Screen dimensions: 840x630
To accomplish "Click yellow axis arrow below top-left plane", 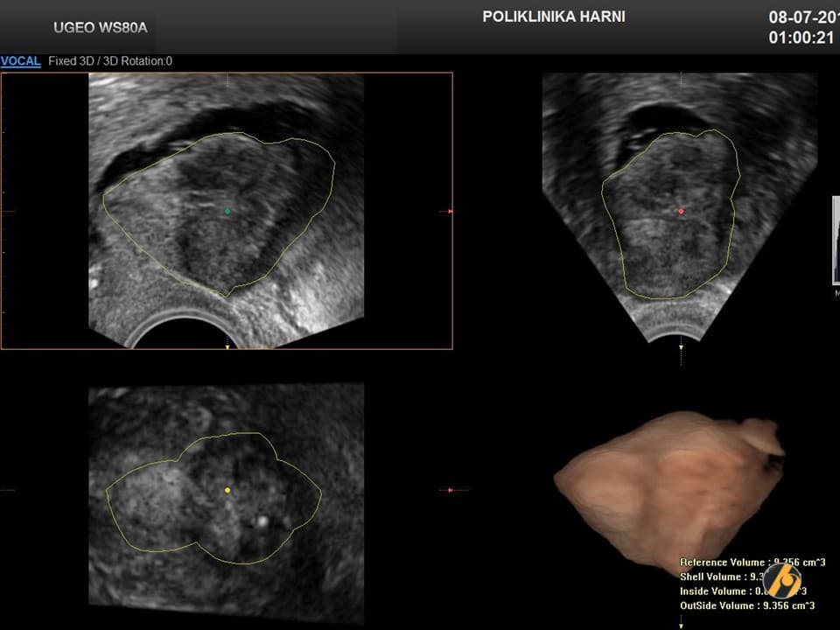I will coord(227,346).
